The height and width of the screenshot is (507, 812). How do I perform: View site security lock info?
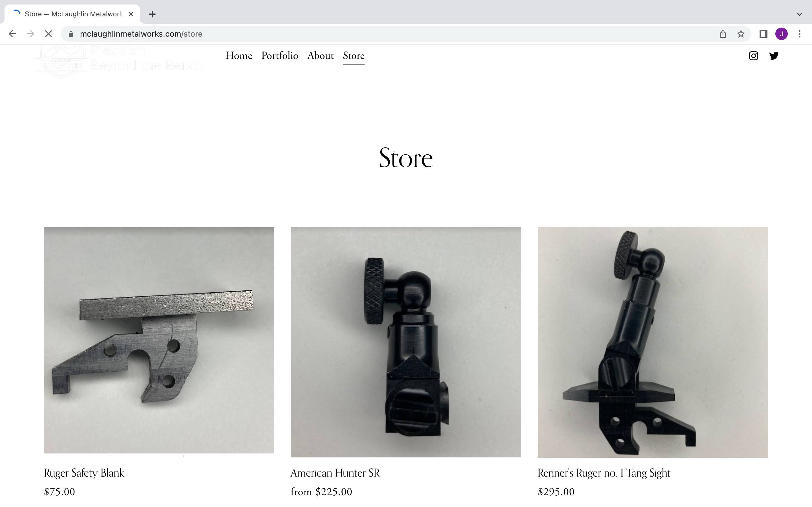71,34
